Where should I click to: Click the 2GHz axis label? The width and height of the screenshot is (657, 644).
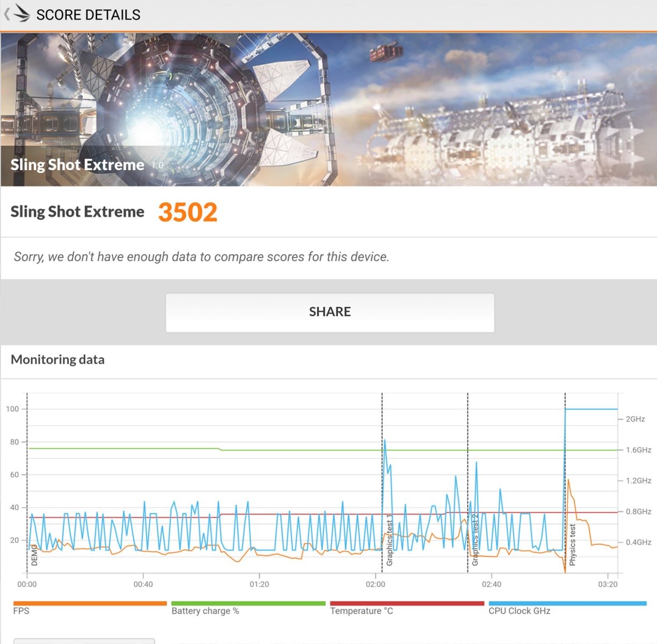coord(635,419)
